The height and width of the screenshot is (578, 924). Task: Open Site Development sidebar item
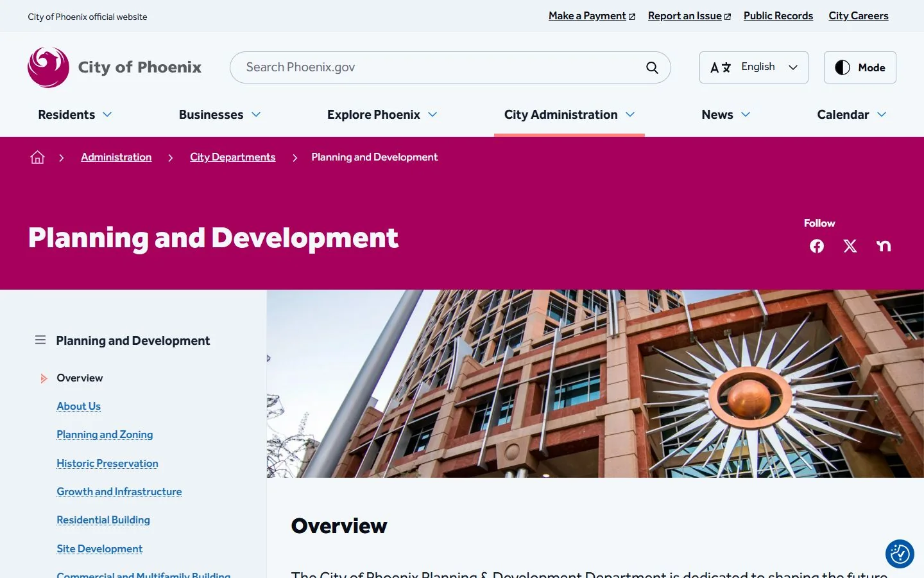pos(99,548)
